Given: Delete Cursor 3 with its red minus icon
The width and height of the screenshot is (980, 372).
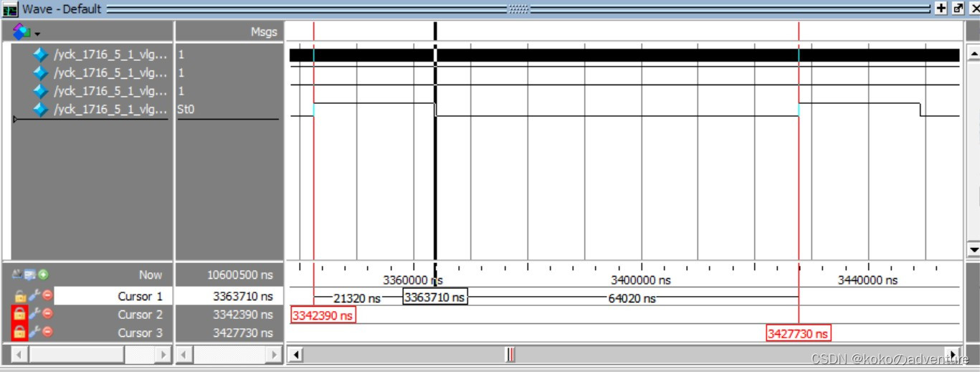Looking at the screenshot, I should (47, 332).
